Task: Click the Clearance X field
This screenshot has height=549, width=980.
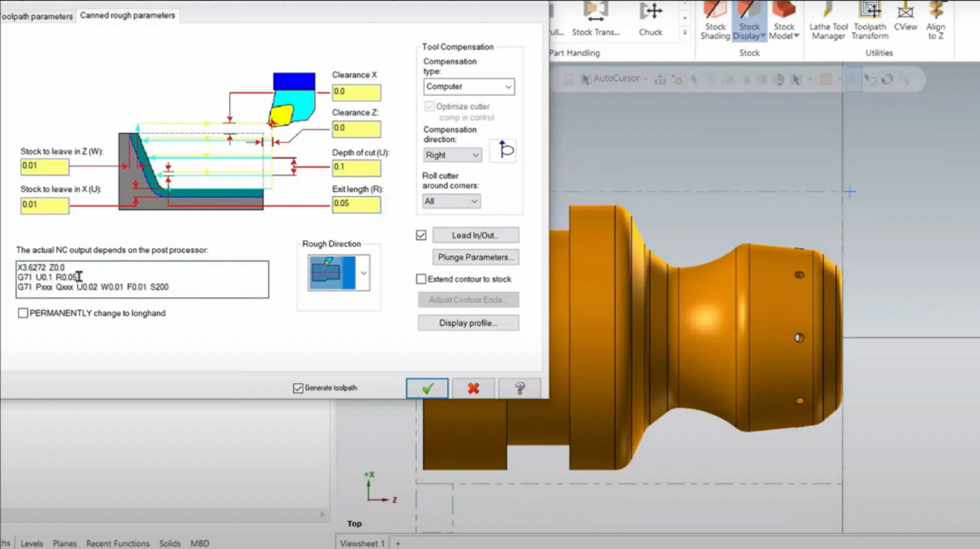Action: (356, 92)
